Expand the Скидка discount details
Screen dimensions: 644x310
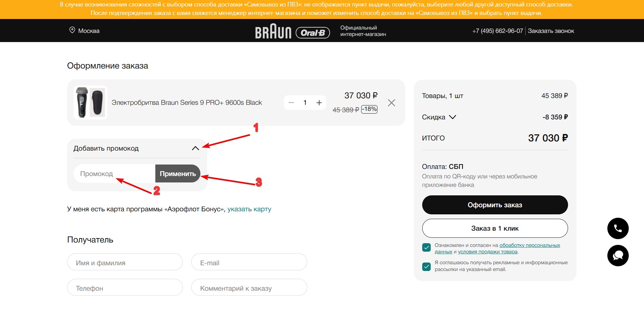click(452, 117)
